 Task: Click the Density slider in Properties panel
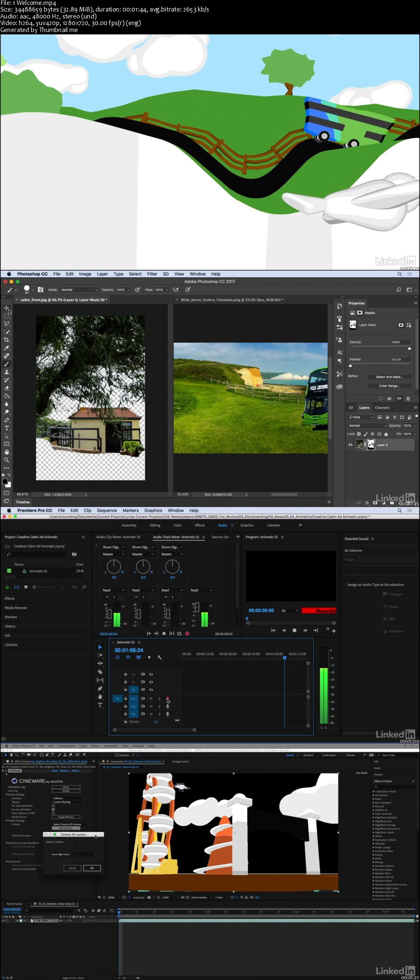pyautogui.click(x=379, y=348)
